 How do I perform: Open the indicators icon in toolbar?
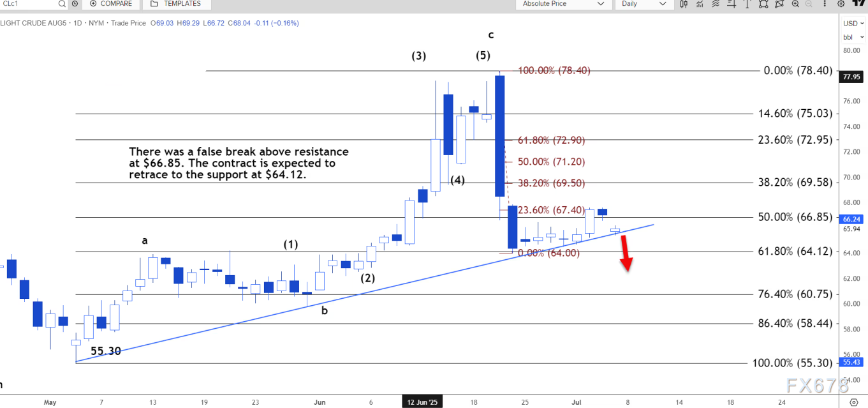(700, 4)
